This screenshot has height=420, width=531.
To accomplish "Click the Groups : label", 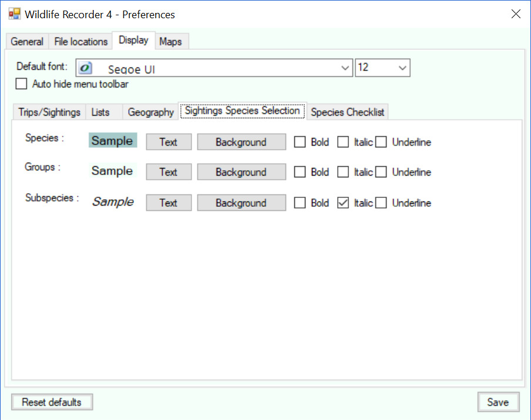I will tap(43, 167).
